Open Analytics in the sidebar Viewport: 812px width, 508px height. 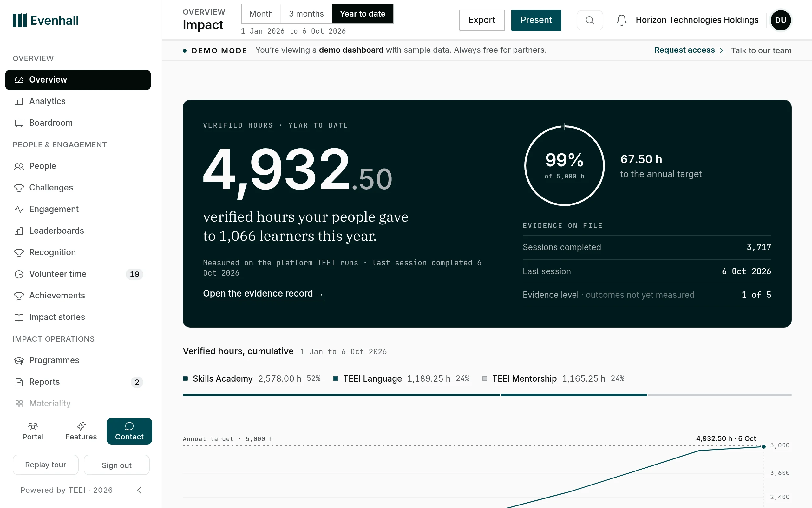(78, 101)
